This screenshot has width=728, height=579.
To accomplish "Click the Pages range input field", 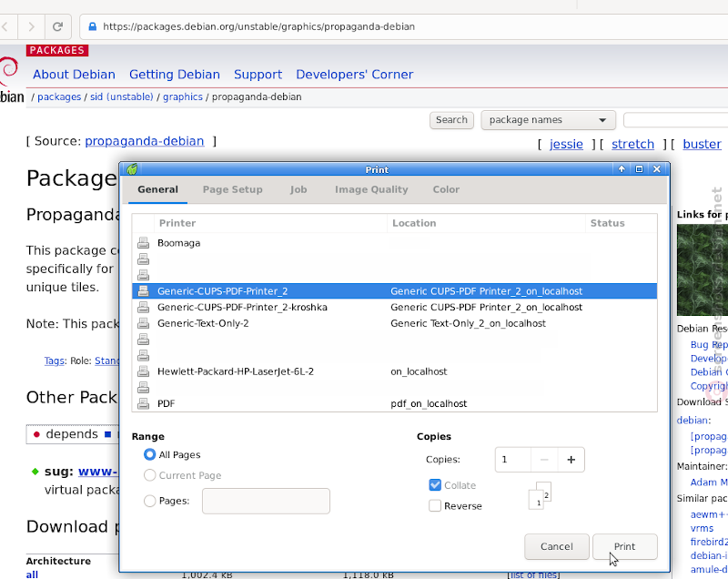I will coord(266,501).
